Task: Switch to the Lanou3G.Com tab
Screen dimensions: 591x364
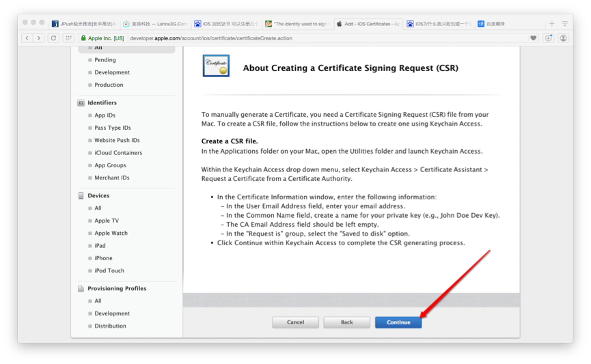Action: click(156, 24)
